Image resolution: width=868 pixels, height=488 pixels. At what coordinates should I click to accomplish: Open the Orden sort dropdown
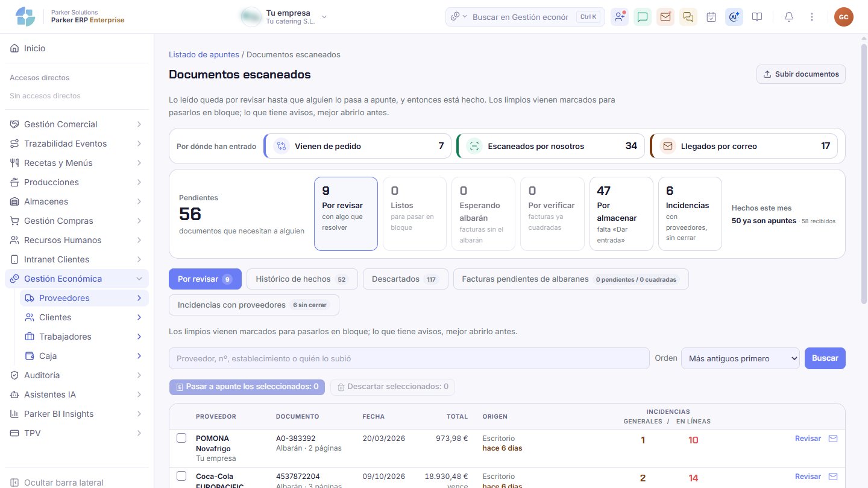click(x=740, y=358)
